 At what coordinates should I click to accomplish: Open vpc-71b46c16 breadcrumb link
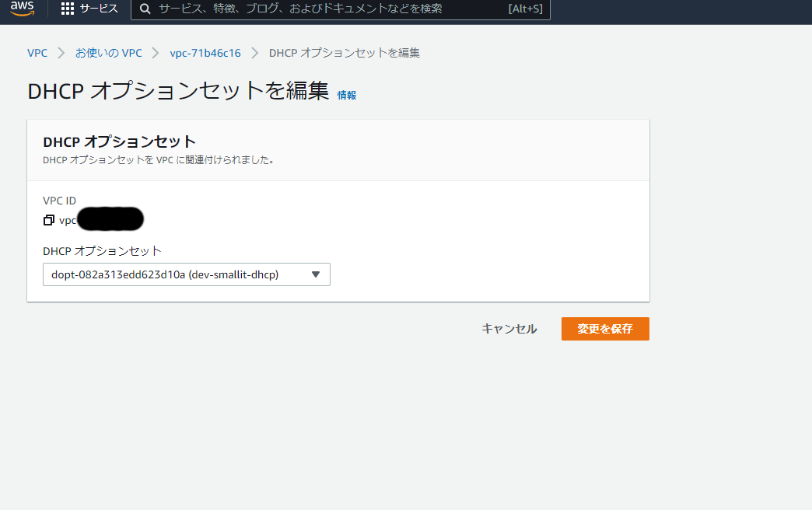(205, 53)
